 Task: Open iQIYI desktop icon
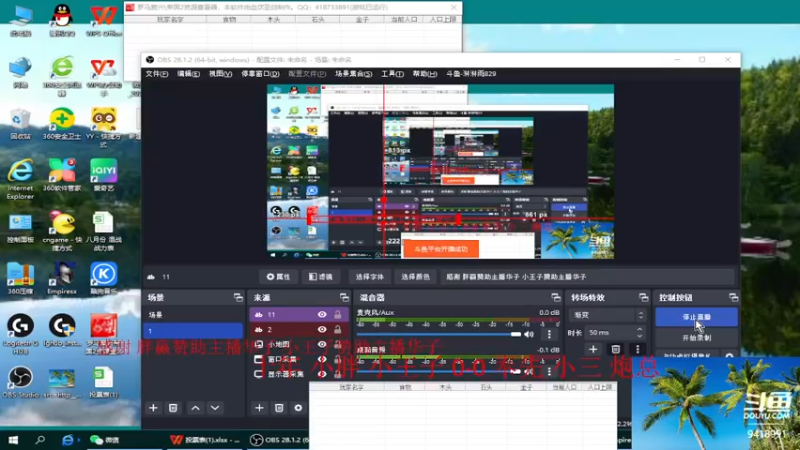[x=104, y=175]
